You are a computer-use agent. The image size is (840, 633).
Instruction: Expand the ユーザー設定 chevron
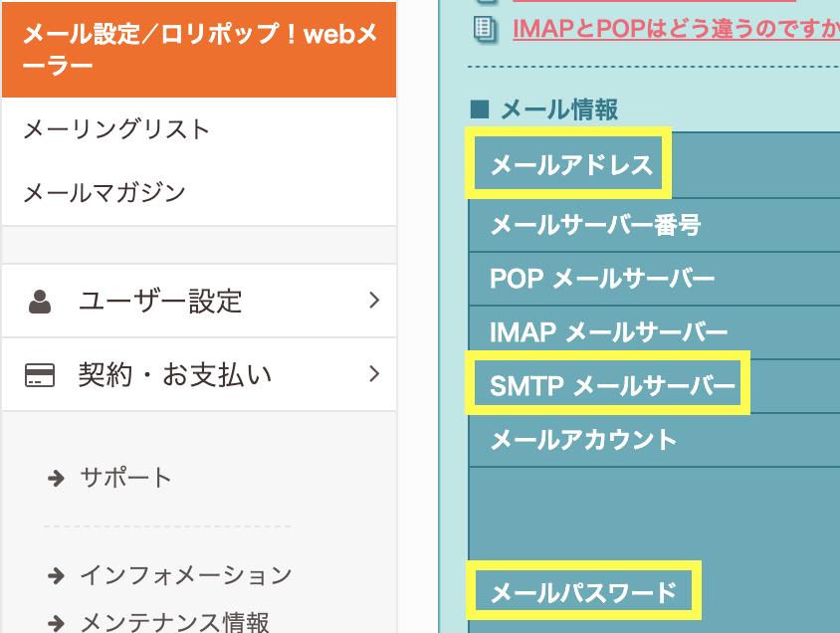[374, 301]
